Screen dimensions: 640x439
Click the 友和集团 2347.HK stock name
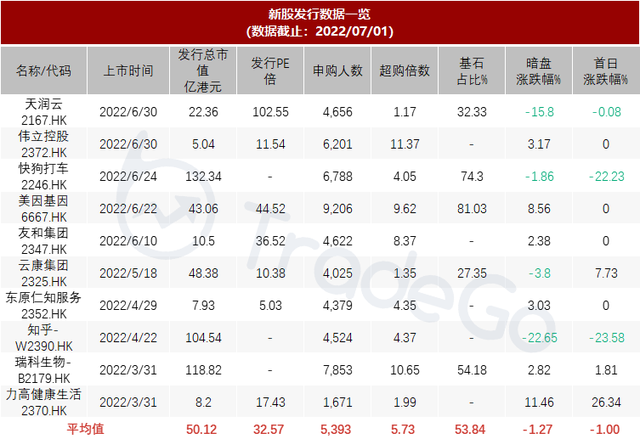click(x=44, y=241)
